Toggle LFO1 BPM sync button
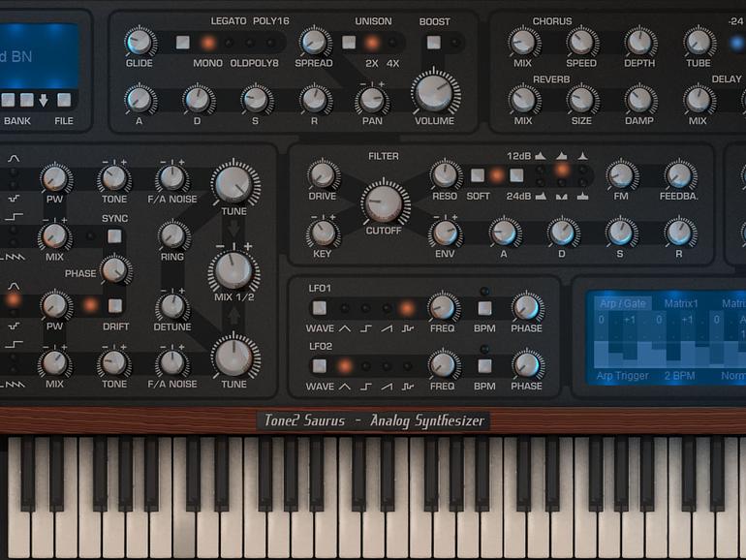 pos(484,308)
